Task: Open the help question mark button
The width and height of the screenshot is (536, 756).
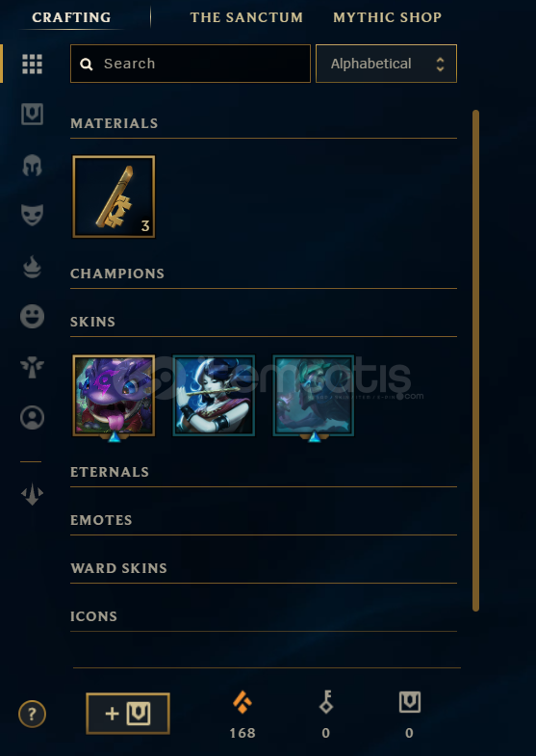Action: coord(33,714)
